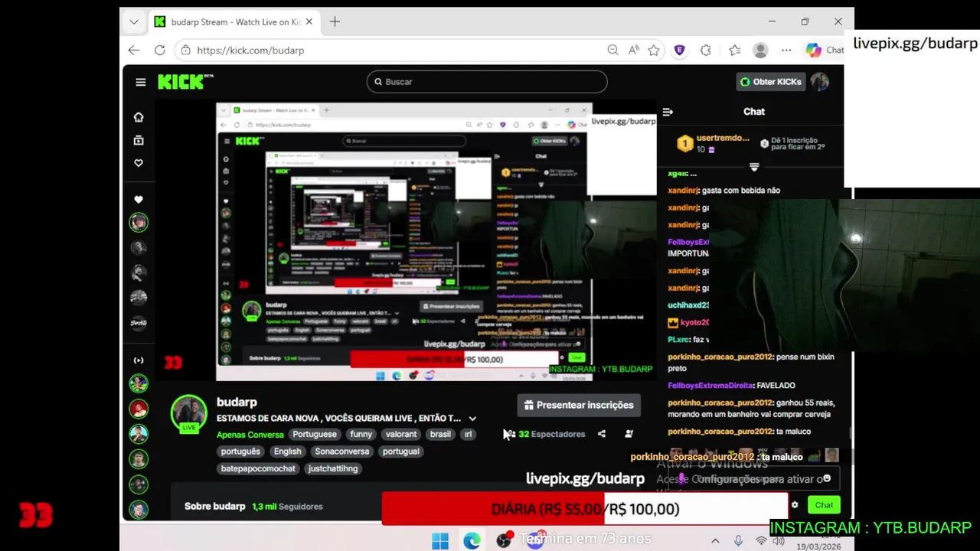Open a new browser tab
This screenshot has width=980, height=551.
pos(335,22)
